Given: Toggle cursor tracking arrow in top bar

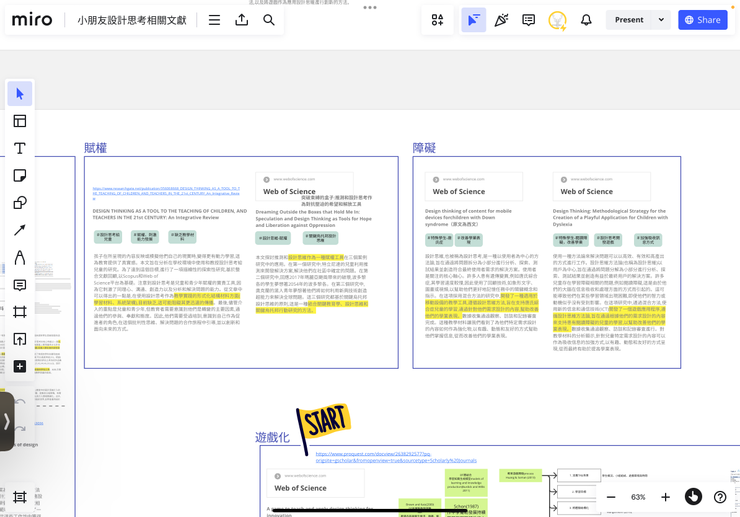Looking at the screenshot, I should pyautogui.click(x=474, y=20).
